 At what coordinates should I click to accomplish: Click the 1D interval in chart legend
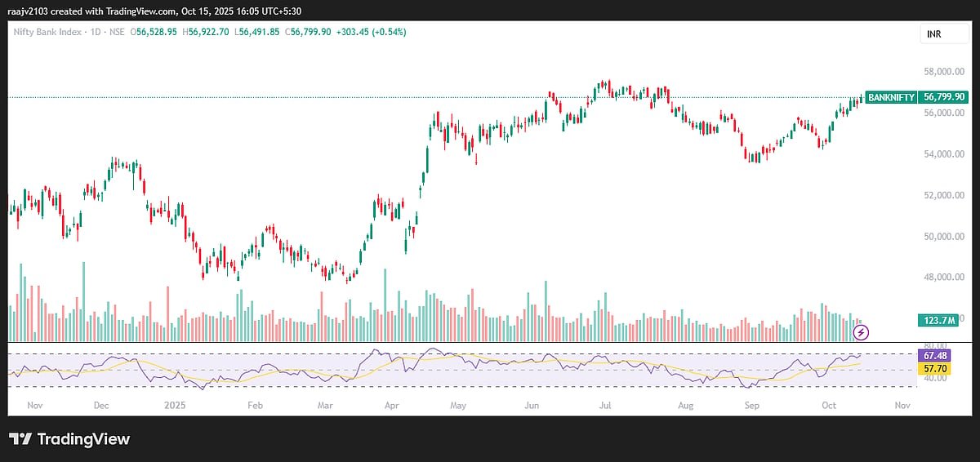(x=95, y=32)
